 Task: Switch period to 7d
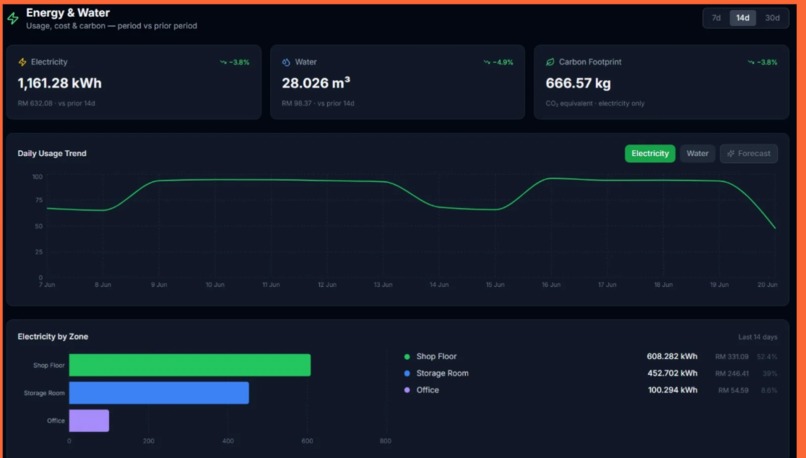(x=716, y=18)
